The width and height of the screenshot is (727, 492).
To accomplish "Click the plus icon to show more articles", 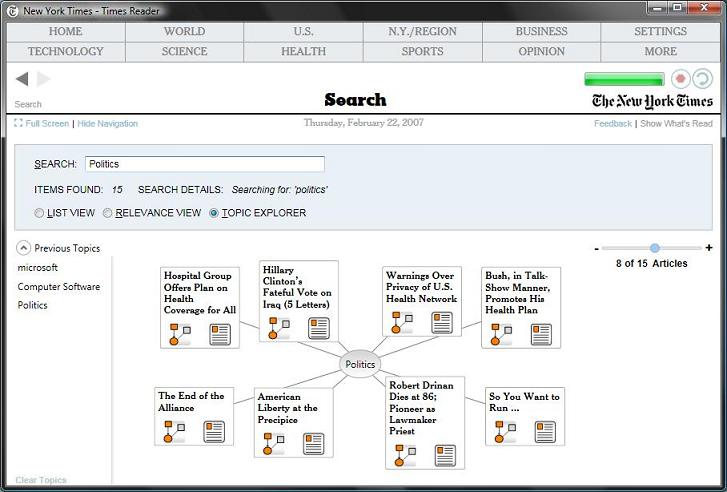I will pos(708,248).
